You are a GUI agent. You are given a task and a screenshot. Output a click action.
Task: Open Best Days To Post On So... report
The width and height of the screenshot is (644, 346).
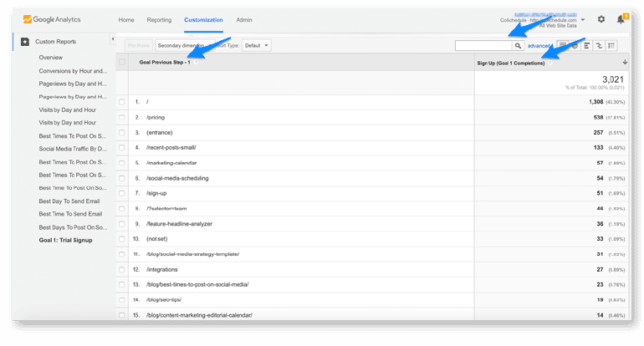73,227
